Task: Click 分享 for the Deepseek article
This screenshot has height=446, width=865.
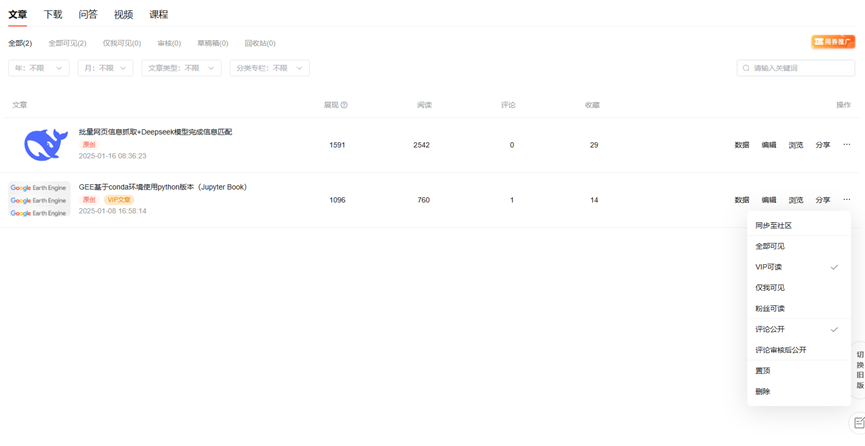Action: coord(823,145)
